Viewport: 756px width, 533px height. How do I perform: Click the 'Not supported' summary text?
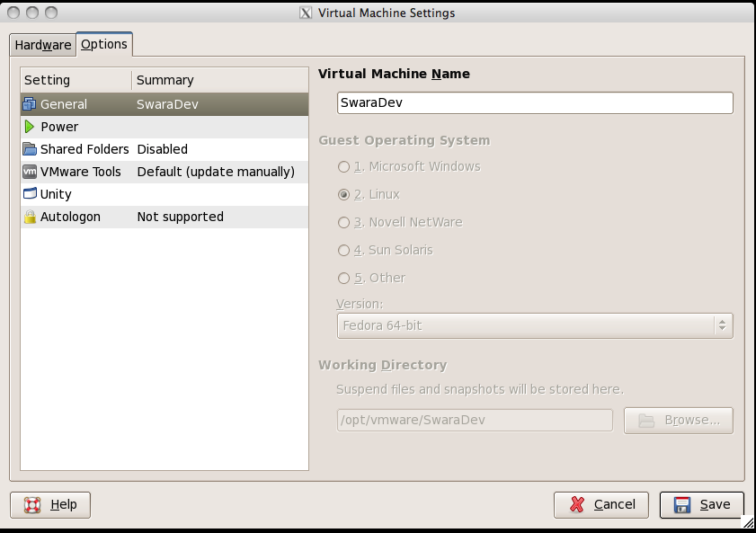pos(181,217)
